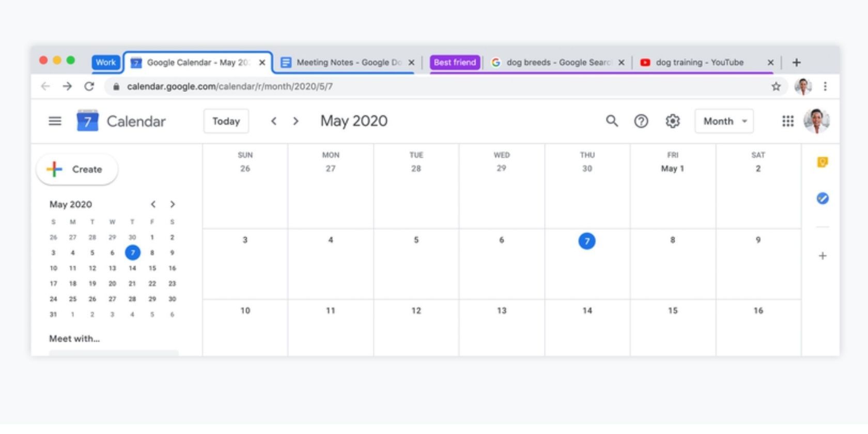Open the Settings gear menu
Screen dimensions: 868x434
point(672,121)
